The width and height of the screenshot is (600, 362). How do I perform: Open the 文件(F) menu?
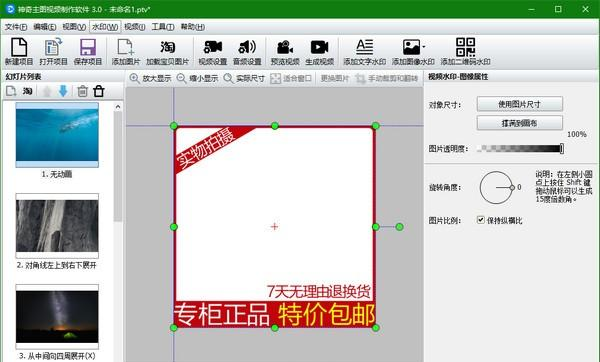pos(16,27)
